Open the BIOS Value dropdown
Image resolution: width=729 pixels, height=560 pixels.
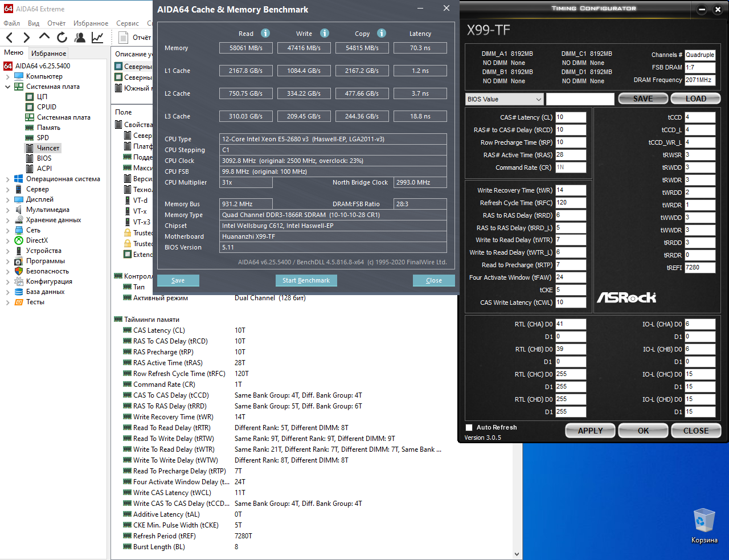pos(504,99)
